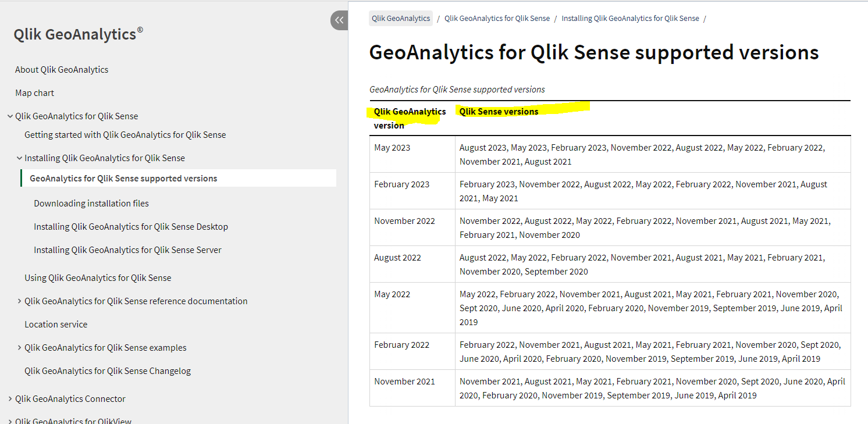Open Installing Qlik GeoAnalytics for Qlik Sense Server

(128, 250)
